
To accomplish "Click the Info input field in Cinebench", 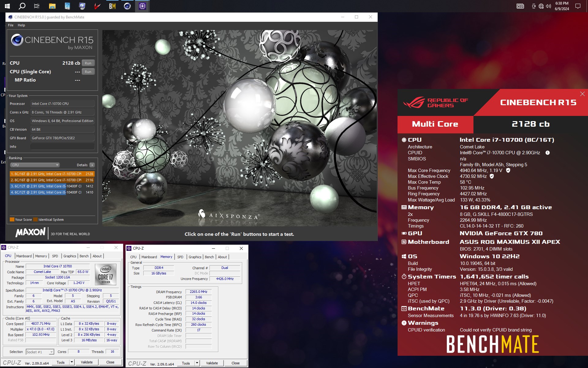I will (x=62, y=147).
